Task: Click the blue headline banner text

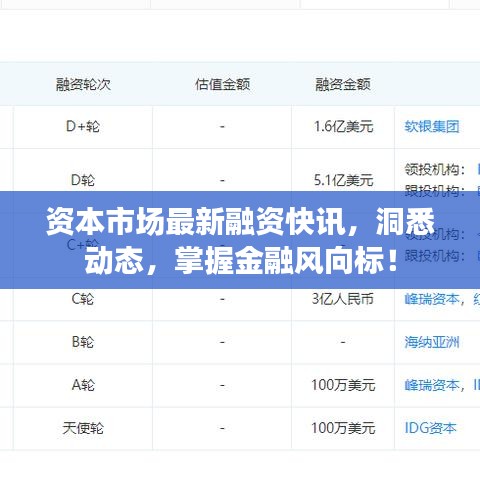Action: click(x=240, y=240)
